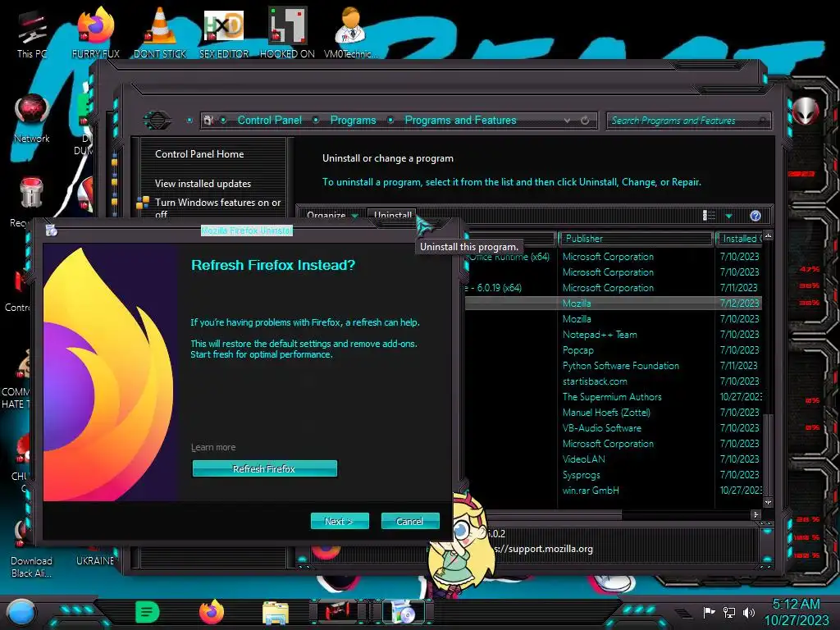
Task: Click the Action Center flag tray icon
Action: (x=709, y=612)
